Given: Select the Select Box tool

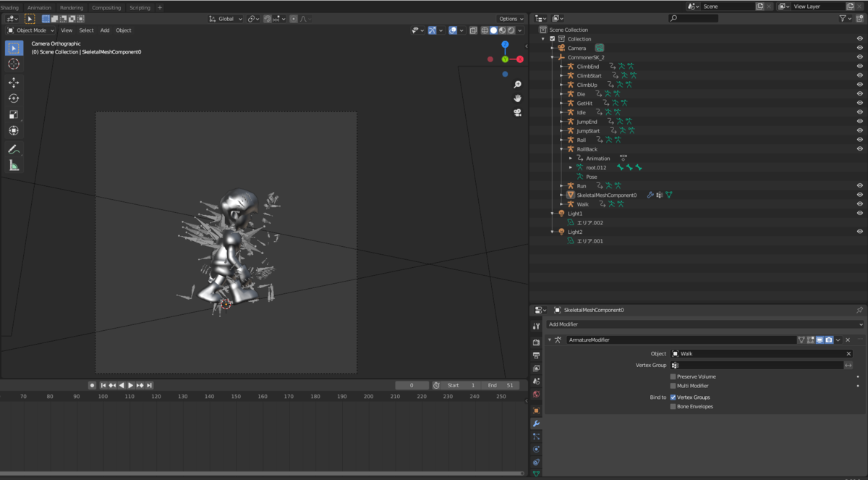Looking at the screenshot, I should click(x=14, y=48).
